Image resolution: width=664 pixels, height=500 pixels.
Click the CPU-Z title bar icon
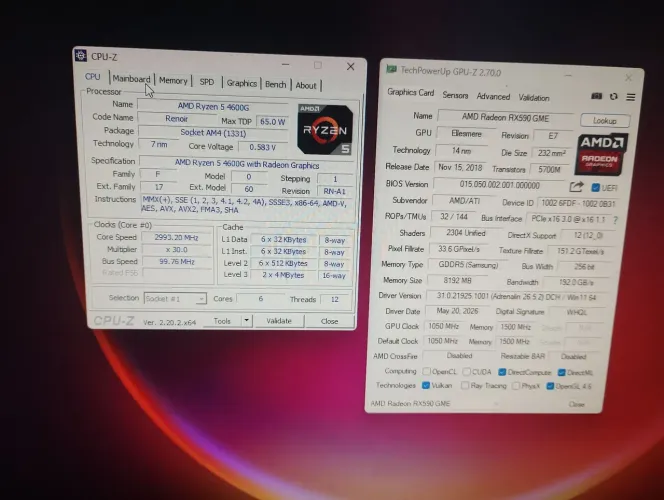[80, 55]
